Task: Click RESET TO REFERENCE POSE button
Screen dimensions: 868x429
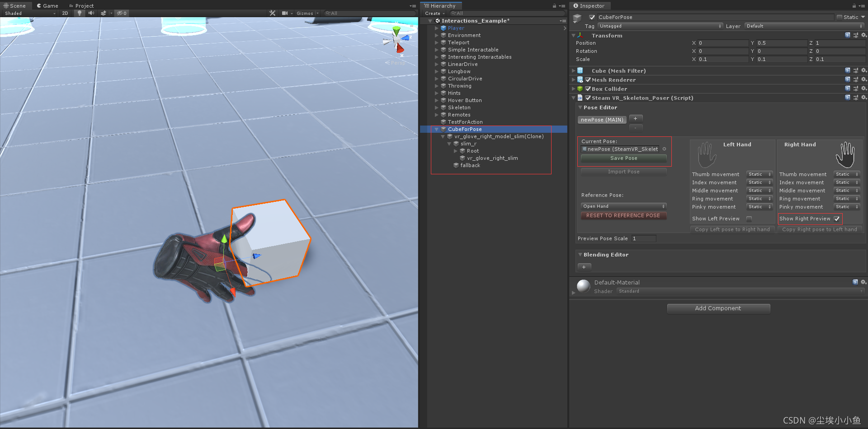Action: tap(623, 215)
